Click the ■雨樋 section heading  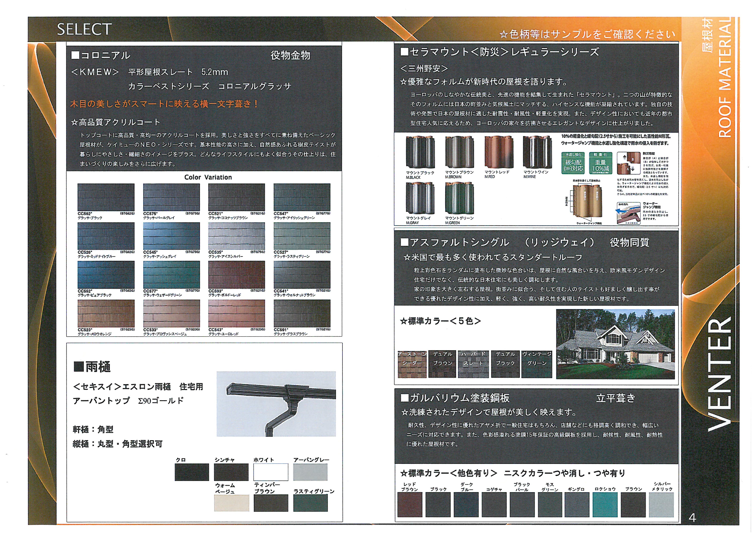92,367
